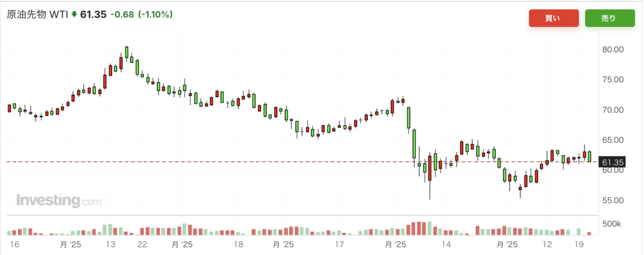Image resolution: width=644 pixels, height=255 pixels.
Task: Click the 55.00 price axis label
Action: pyautogui.click(x=613, y=201)
